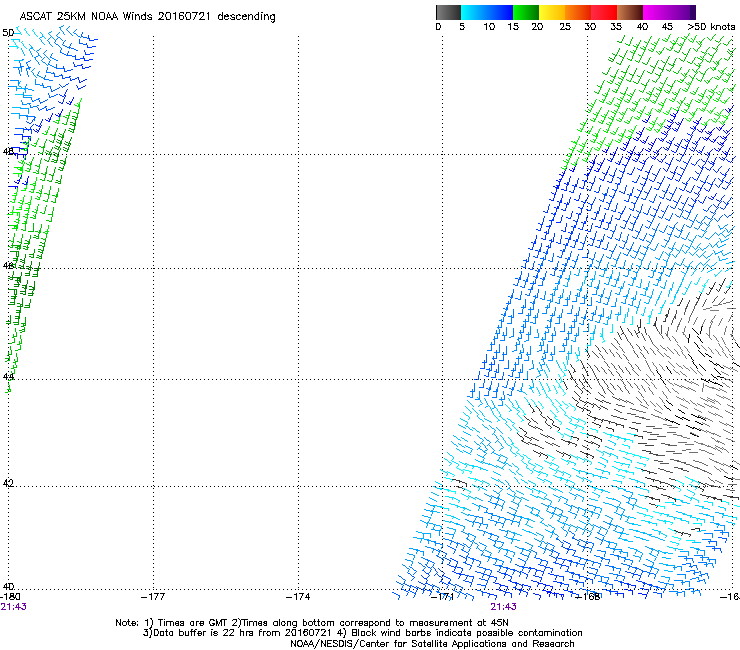Select the '35' legend scale label
Image resolution: width=740 pixels, height=650 pixels.
tap(616, 27)
